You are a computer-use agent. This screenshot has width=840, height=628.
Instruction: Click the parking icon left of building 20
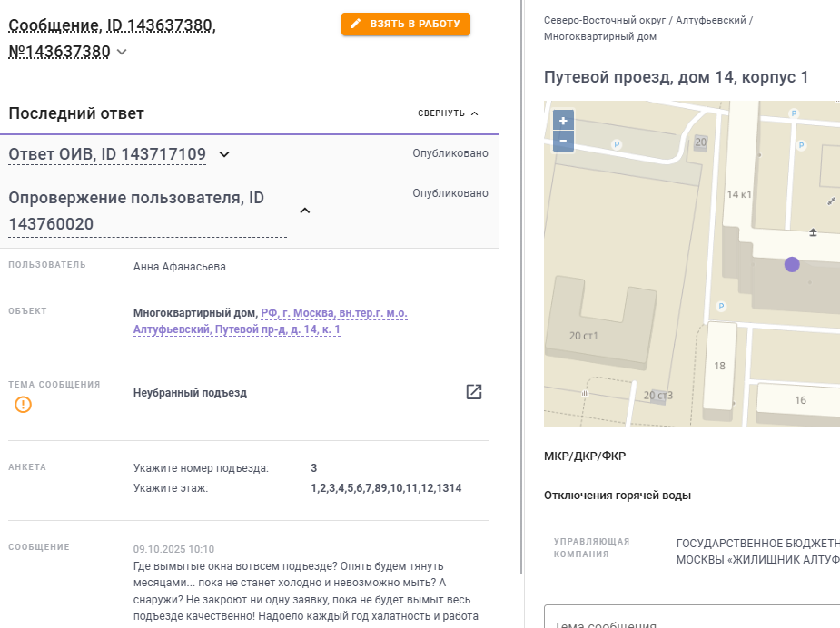pos(618,144)
